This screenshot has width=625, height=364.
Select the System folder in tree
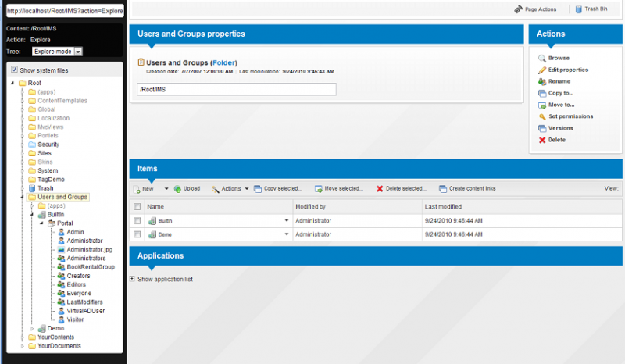[48, 170]
